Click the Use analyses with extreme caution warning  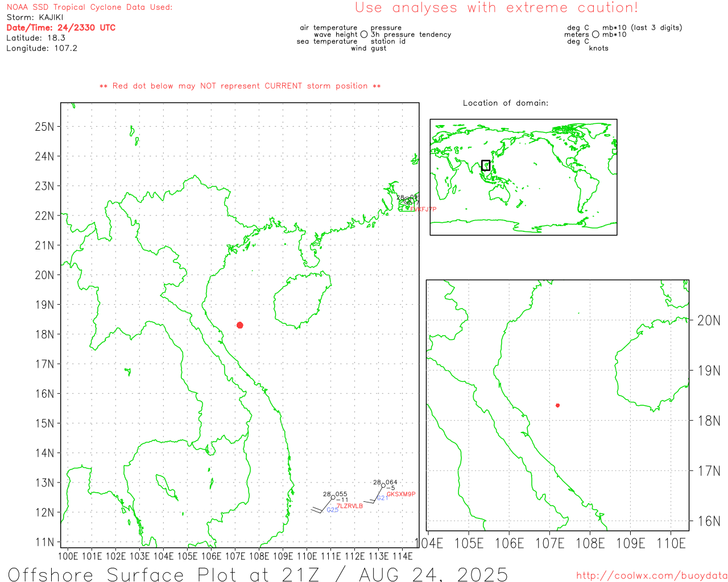point(497,8)
